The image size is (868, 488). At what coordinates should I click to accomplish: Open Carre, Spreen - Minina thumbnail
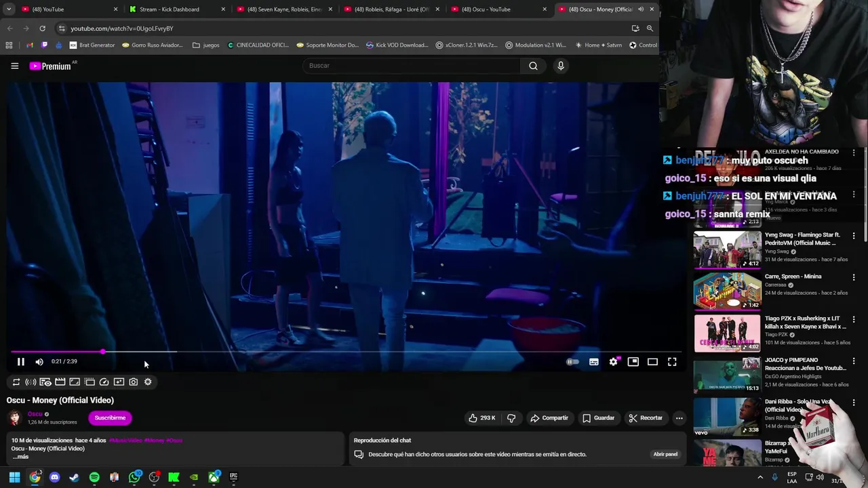(727, 291)
